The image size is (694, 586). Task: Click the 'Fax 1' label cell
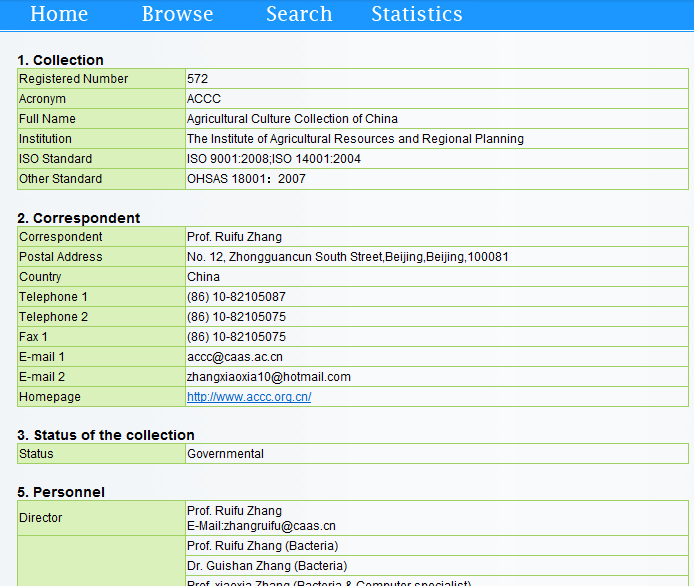101,337
